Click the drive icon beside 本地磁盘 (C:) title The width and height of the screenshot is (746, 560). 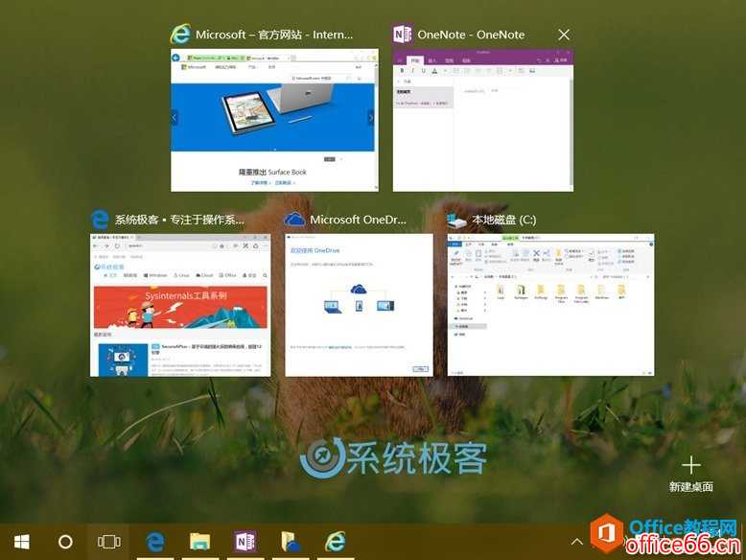(x=457, y=220)
